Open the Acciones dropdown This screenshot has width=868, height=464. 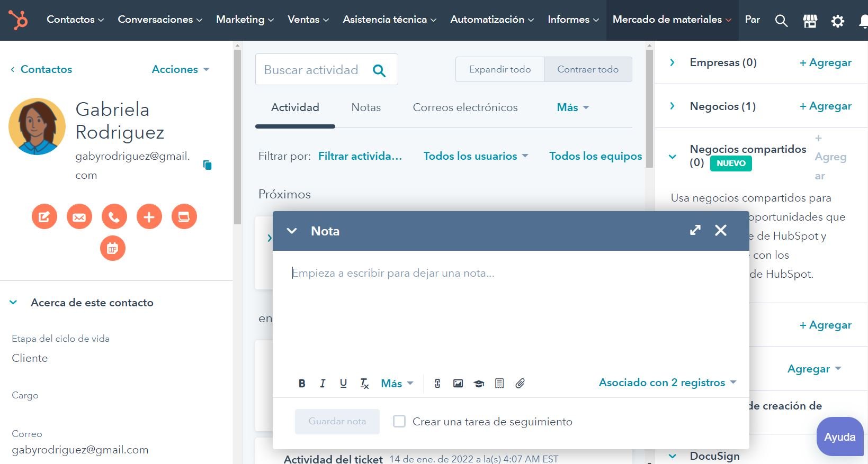click(181, 69)
